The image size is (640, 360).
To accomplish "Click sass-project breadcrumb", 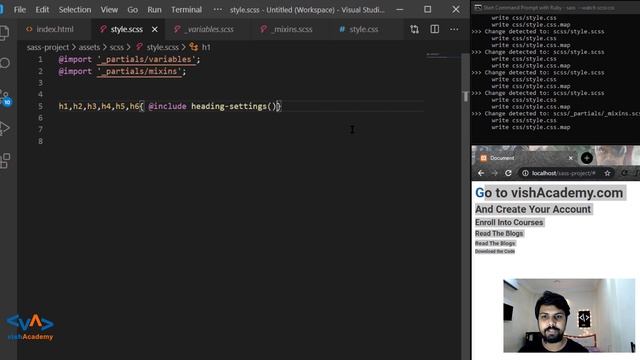I will [x=48, y=47].
